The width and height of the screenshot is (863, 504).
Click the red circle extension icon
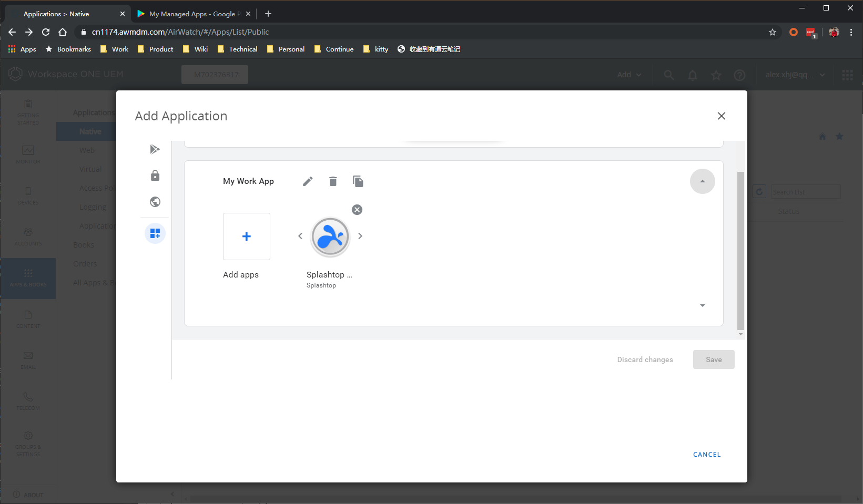(794, 32)
